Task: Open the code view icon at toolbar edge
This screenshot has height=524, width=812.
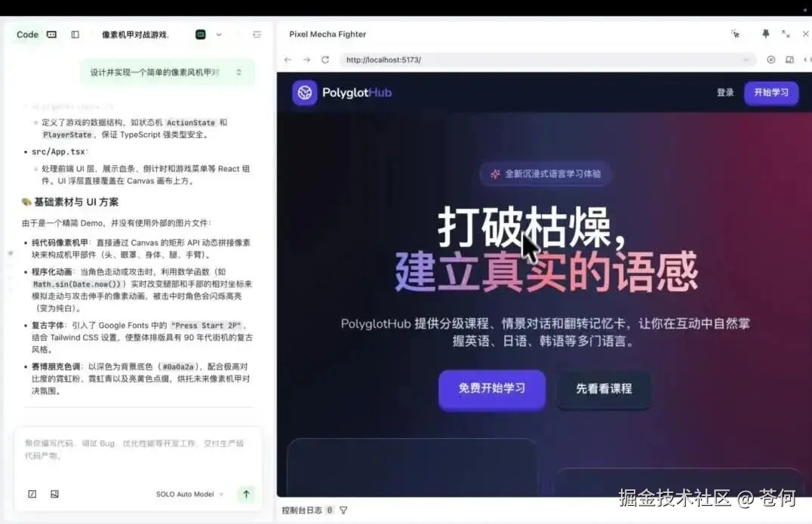Action: coord(807,60)
